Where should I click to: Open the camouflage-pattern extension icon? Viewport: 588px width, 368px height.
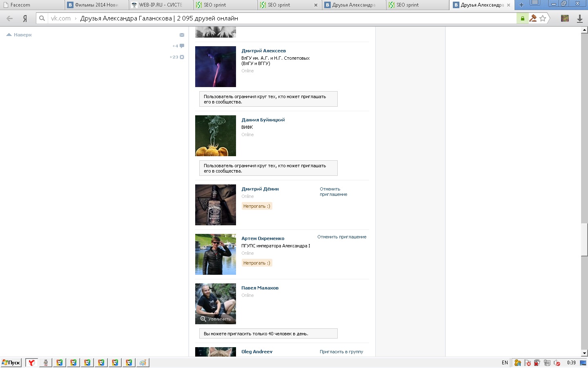click(565, 18)
